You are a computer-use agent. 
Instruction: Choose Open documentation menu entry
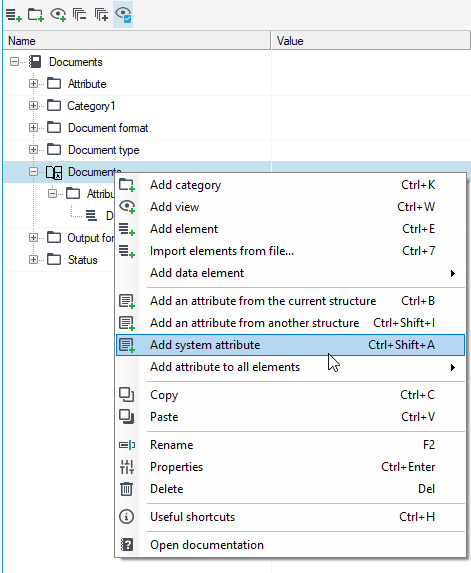(x=290, y=545)
